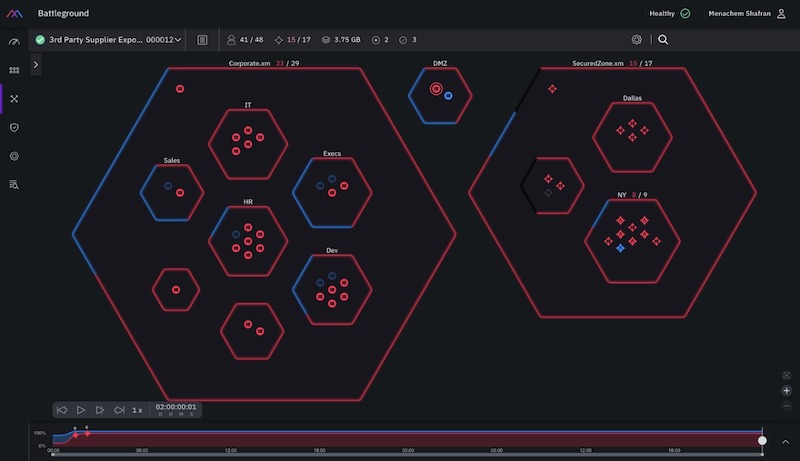Image resolution: width=800 pixels, height=461 pixels.
Task: Select the NY 8 / 9 group label
Action: (632, 195)
